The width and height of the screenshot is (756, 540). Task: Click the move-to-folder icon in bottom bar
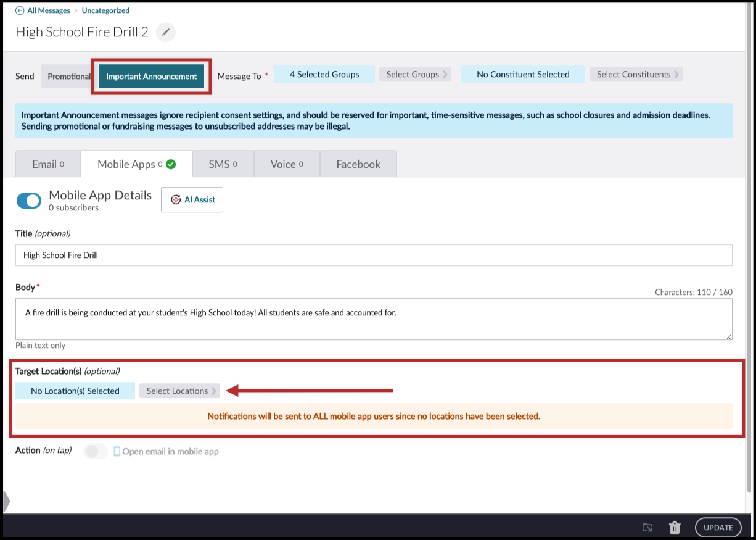647,527
